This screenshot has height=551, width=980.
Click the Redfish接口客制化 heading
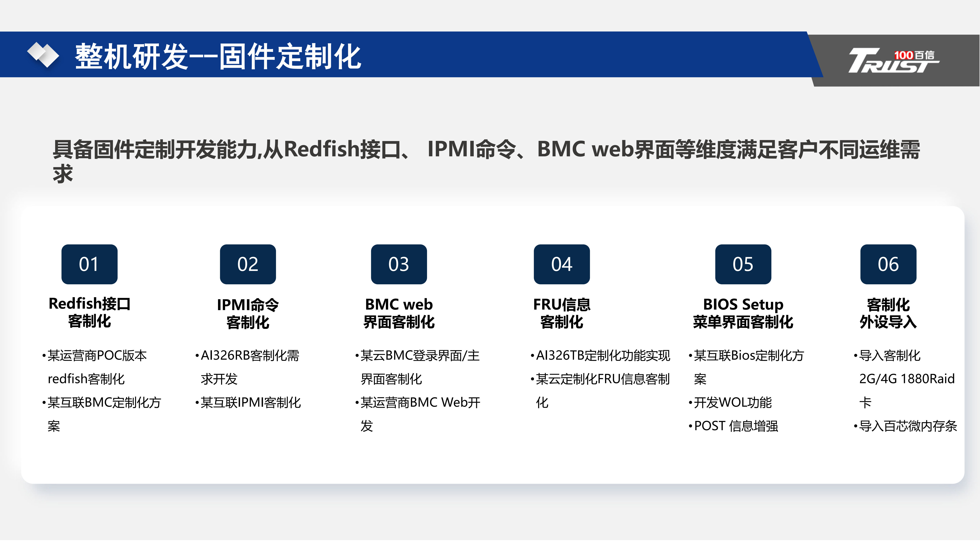[90, 312]
